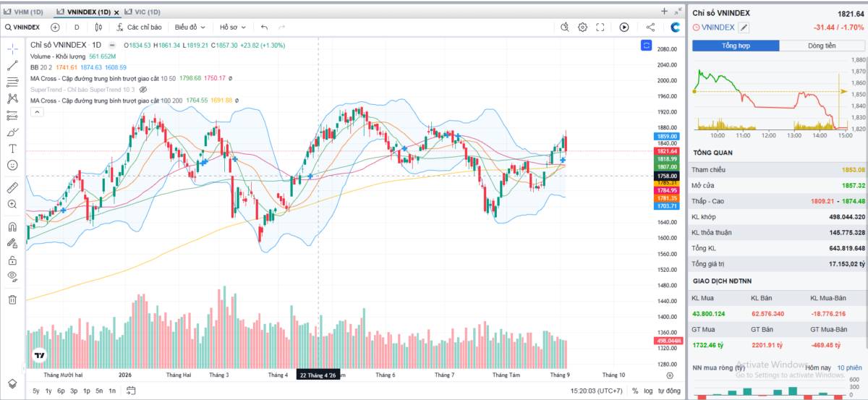Edit VNINDEX with the pencil icon

pos(744,27)
